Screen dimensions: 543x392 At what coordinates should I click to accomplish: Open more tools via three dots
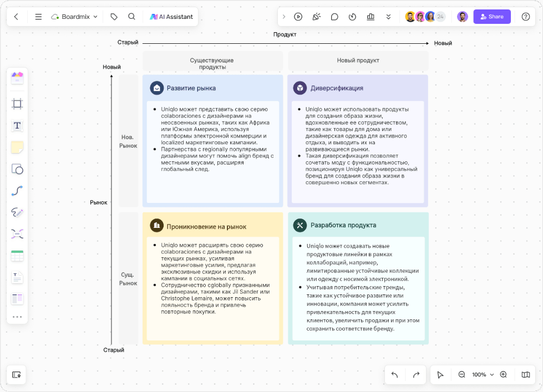click(17, 317)
